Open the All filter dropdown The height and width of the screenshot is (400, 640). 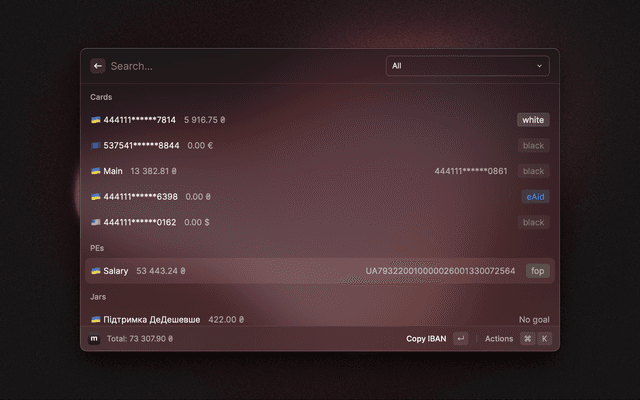pos(467,66)
